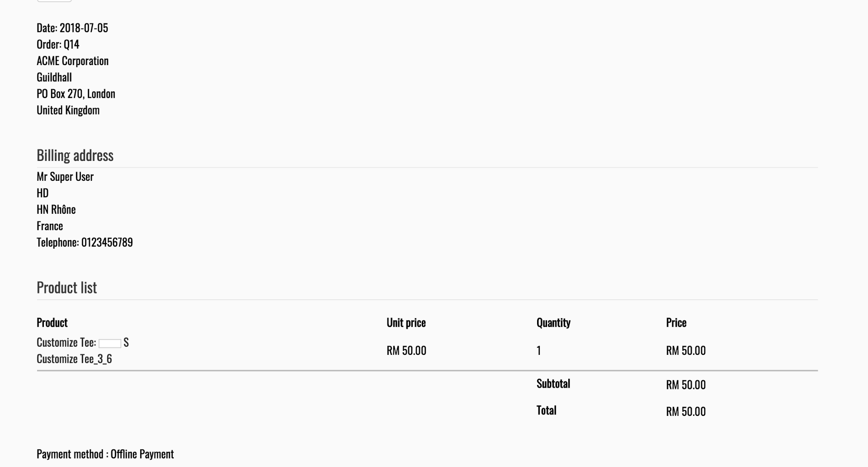Viewport: 868px width, 467px height.
Task: Click the white color swatch beside Customize Tee
Action: (x=110, y=344)
